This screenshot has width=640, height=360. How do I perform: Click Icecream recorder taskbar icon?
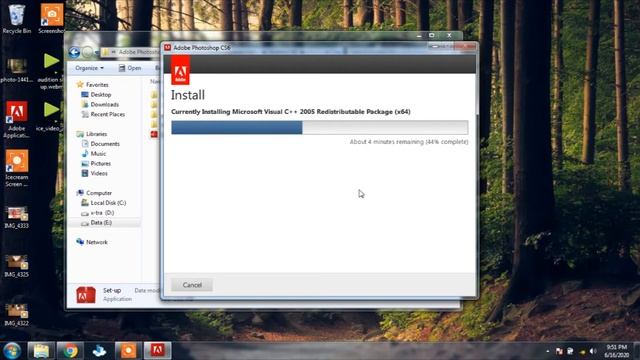coord(128,351)
